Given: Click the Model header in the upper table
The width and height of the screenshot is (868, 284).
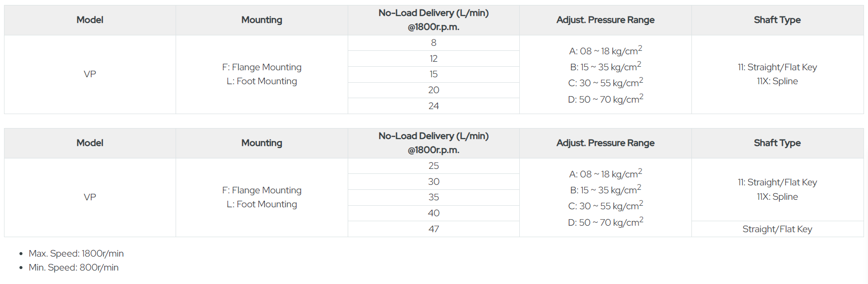Looking at the screenshot, I should (90, 20).
